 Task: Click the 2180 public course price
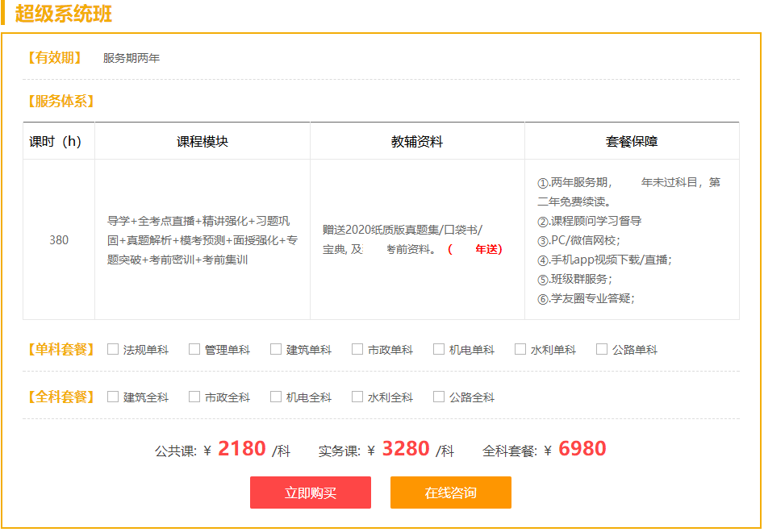pyautogui.click(x=242, y=448)
